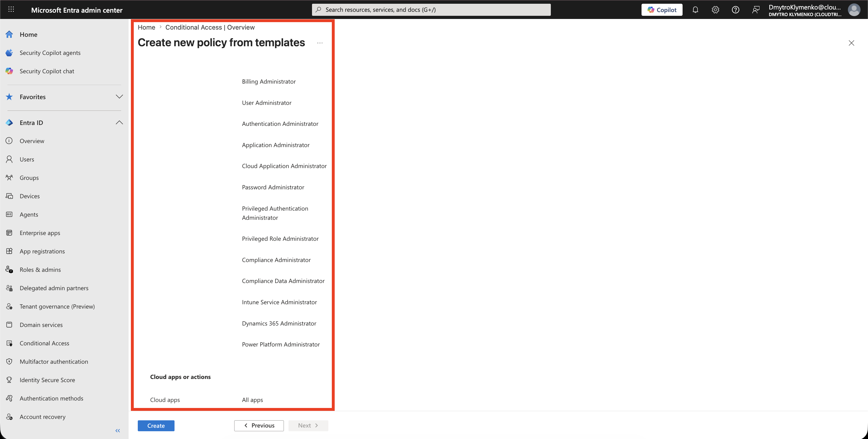Image resolution: width=868 pixels, height=439 pixels.
Task: Follow the Home breadcrumb link
Action: tap(146, 27)
